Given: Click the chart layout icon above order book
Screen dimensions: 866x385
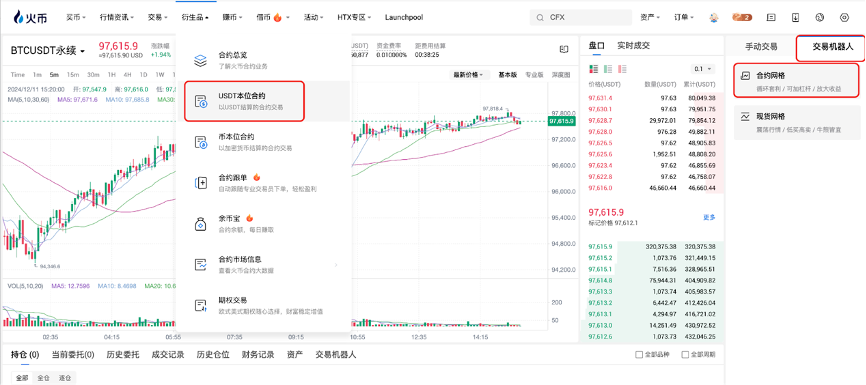Looking at the screenshot, I should 564,49.
